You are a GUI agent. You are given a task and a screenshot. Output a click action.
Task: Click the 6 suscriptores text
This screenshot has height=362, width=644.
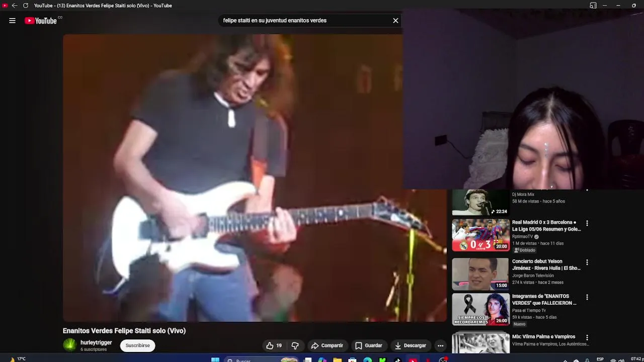click(x=94, y=349)
